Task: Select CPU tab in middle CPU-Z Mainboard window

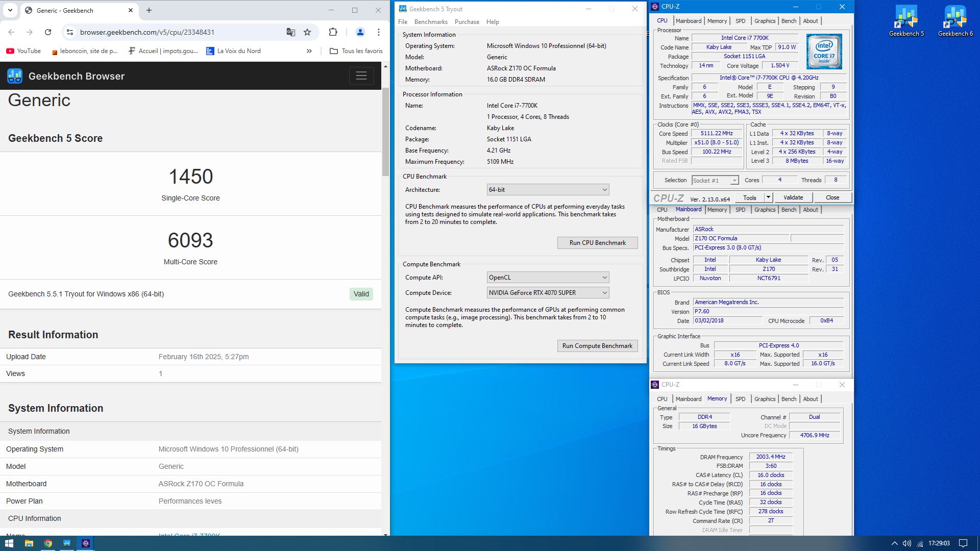Action: 662,210
